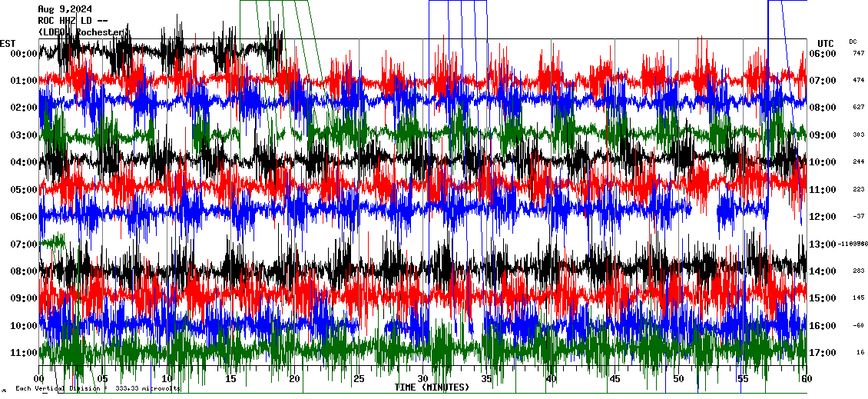Select the 45 minute tick on time axis
Image resolution: width=868 pixels, height=399 pixels.
[615, 379]
